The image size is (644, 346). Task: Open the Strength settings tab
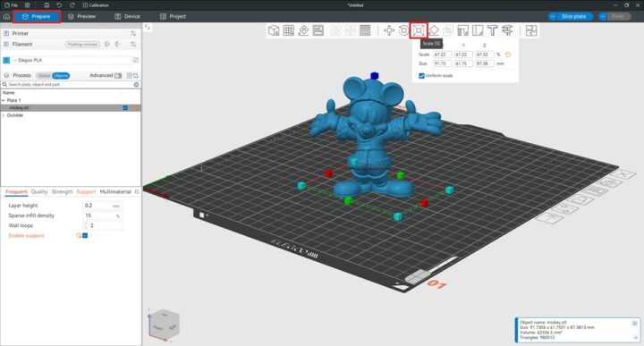(62, 191)
